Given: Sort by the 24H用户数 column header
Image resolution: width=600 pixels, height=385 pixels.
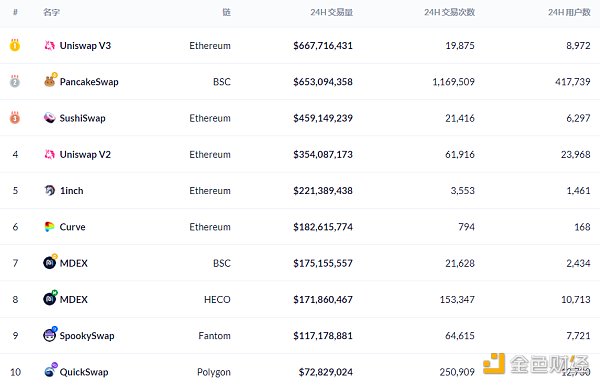Looking at the screenshot, I should 569,12.
